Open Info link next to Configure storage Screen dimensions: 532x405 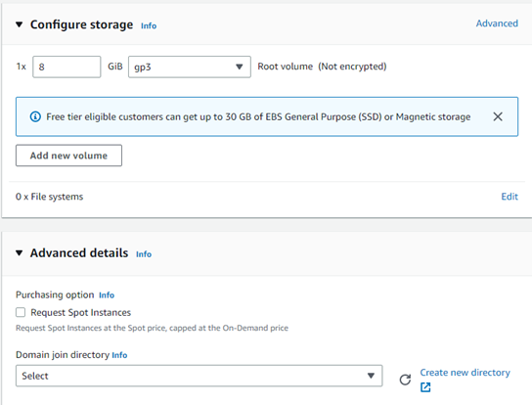coord(149,25)
